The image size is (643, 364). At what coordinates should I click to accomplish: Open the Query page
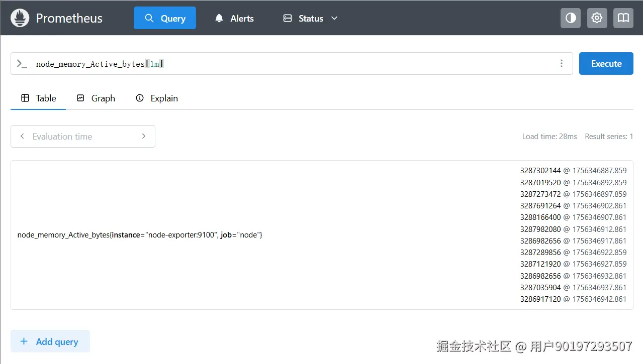point(165,18)
